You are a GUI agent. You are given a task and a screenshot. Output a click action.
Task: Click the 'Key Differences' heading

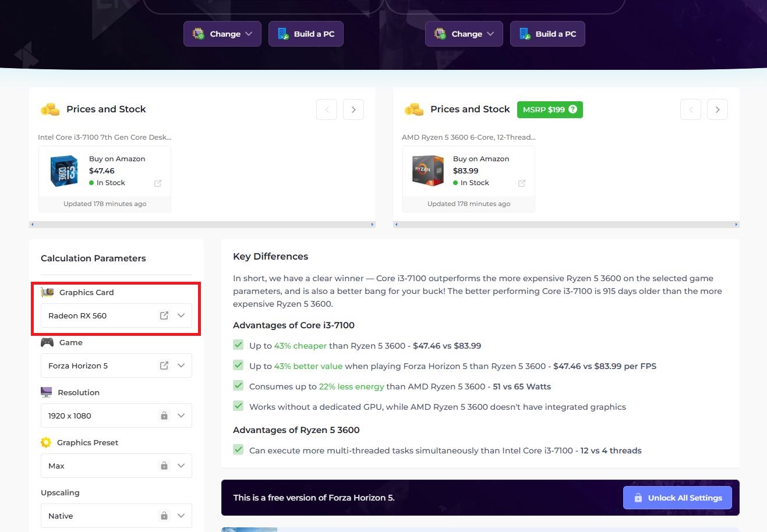[x=271, y=257]
